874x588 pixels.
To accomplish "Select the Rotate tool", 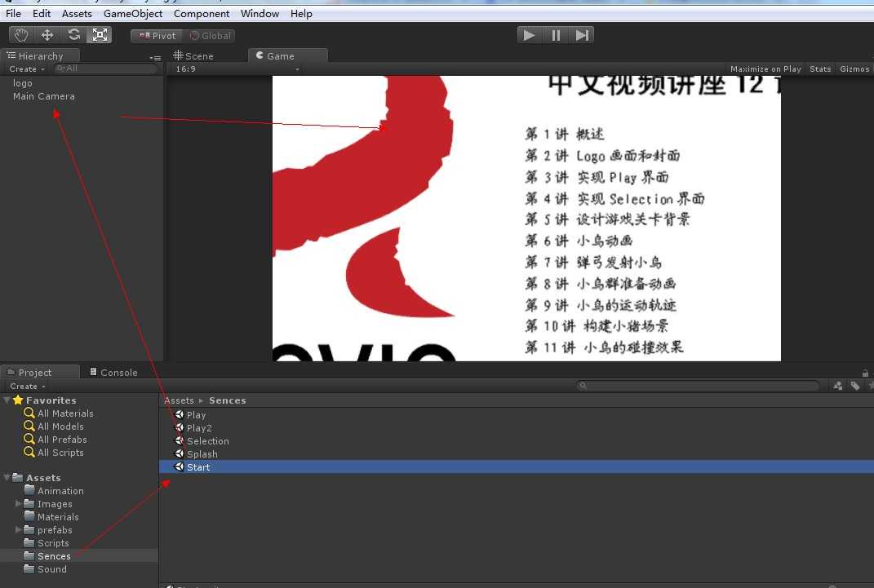I will 73,35.
